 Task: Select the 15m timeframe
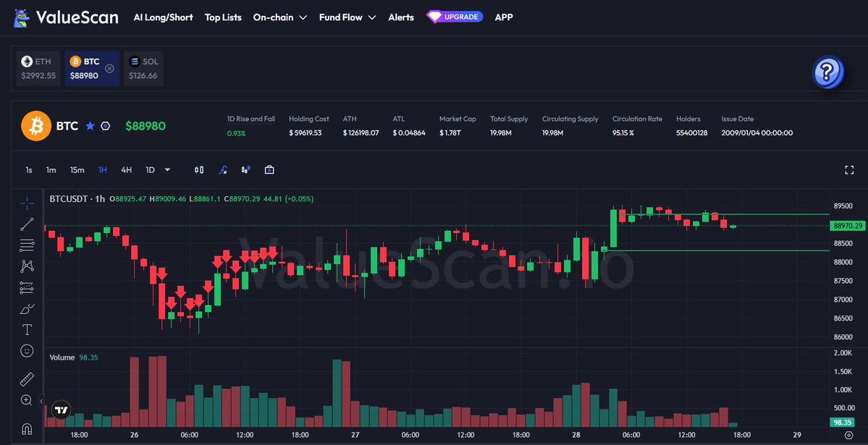point(77,170)
